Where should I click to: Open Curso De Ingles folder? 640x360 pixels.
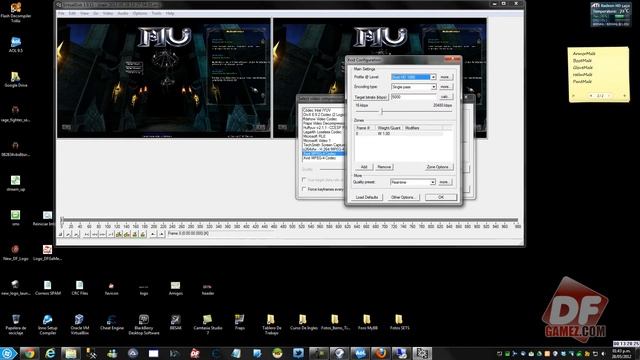(303, 322)
